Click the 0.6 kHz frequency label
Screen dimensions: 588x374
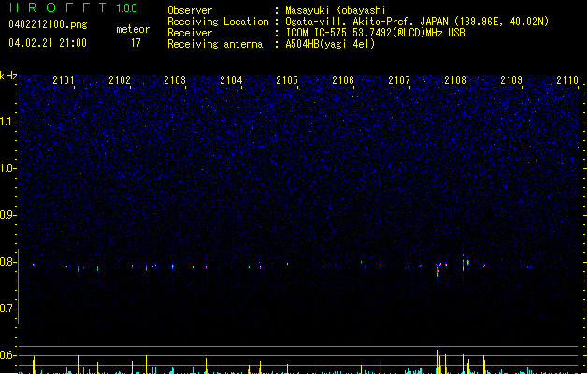click(x=7, y=355)
